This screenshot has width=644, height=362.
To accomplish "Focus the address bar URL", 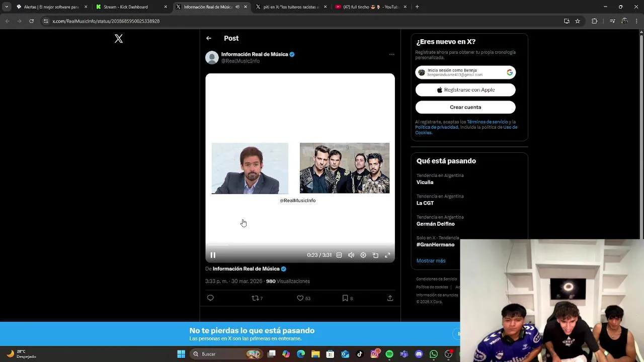I will pos(106,21).
